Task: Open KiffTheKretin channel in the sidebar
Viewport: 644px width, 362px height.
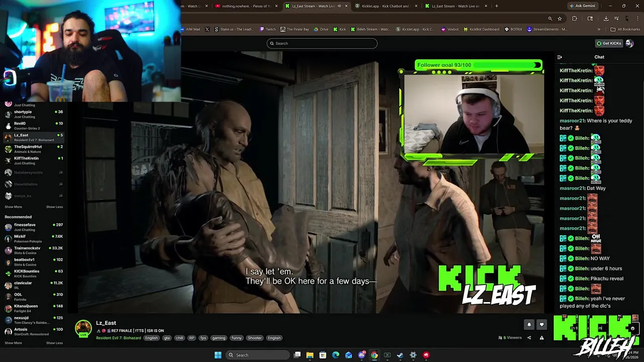Action: tap(33, 160)
